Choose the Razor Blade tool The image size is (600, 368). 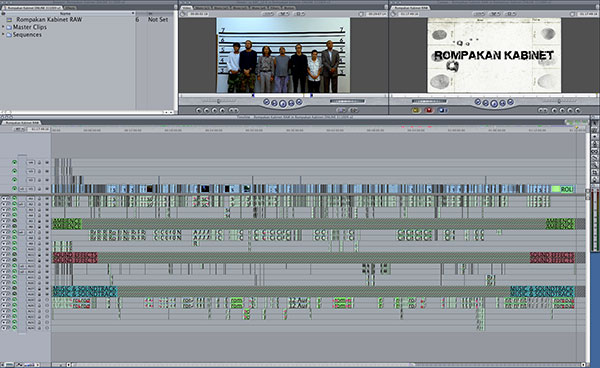[x=595, y=158]
